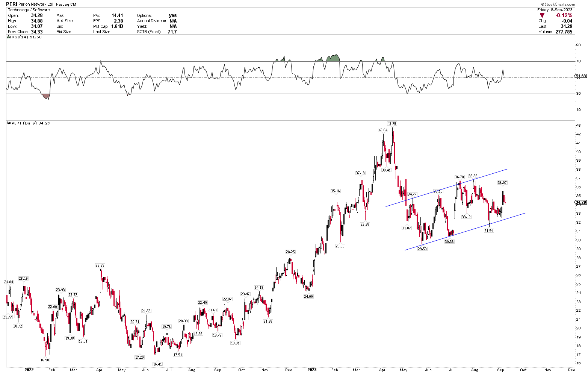The image size is (588, 373).
Task: Click the 34.29 last price marker on axis
Action: (x=580, y=202)
